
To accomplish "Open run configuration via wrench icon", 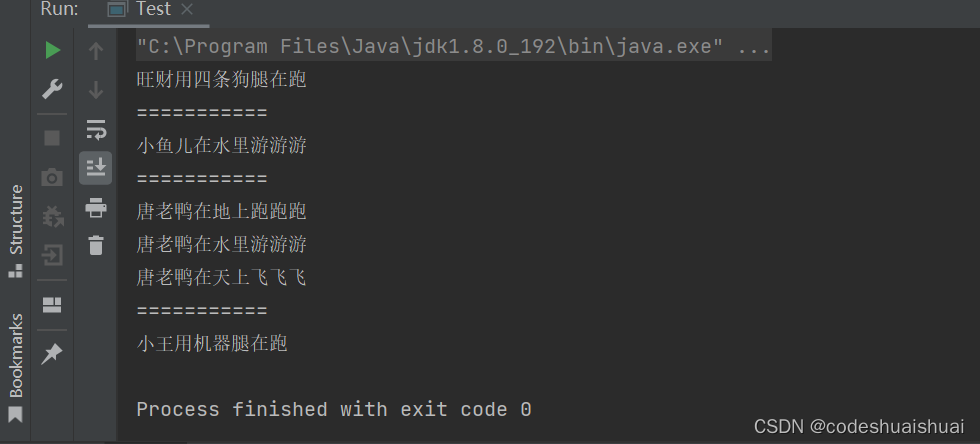I will 52,89.
